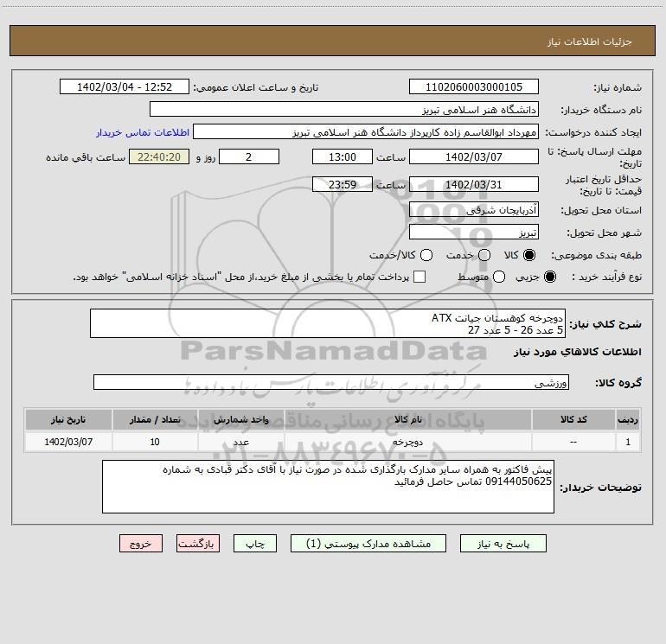Image resolution: width=666 pixels, height=644 pixels.
Task: Click the deadline time 13:00 field
Action: tap(343, 156)
